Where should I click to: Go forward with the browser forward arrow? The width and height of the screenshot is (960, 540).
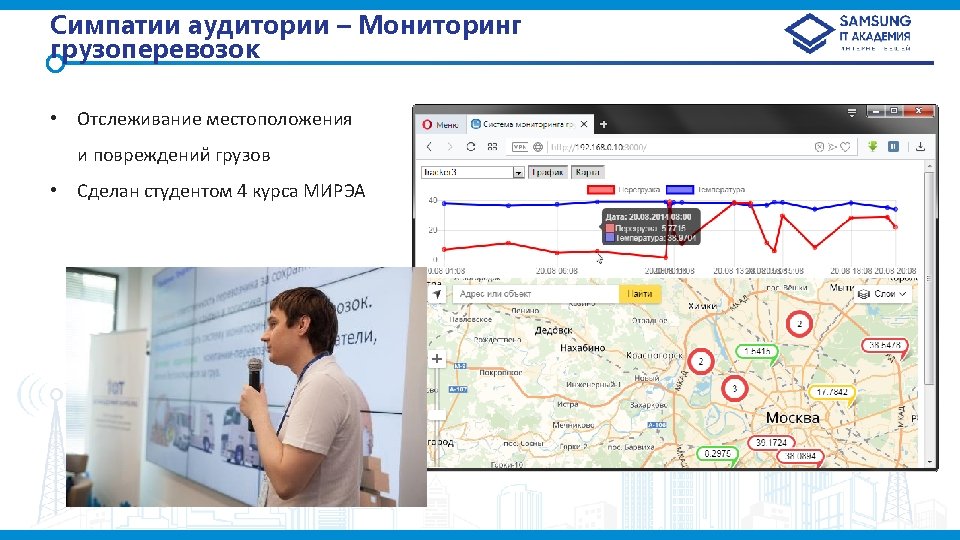450,147
